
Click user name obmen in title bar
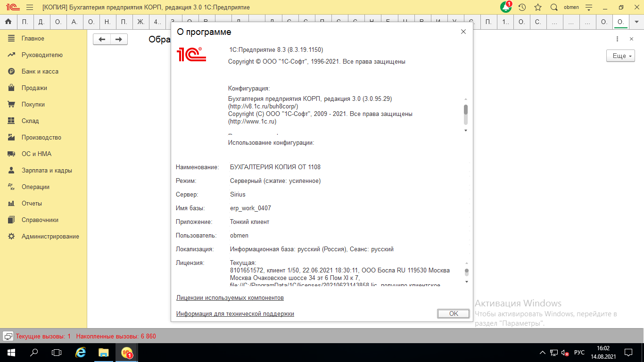[571, 8]
